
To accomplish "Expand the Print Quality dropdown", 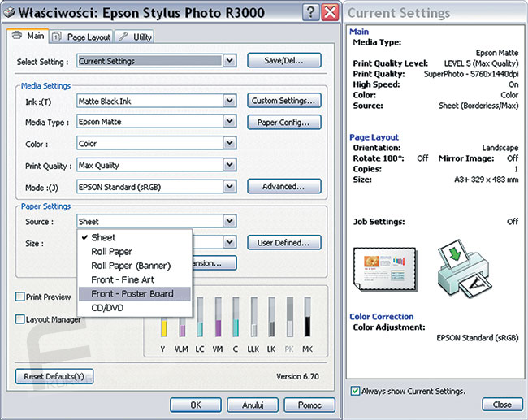I will [230, 165].
